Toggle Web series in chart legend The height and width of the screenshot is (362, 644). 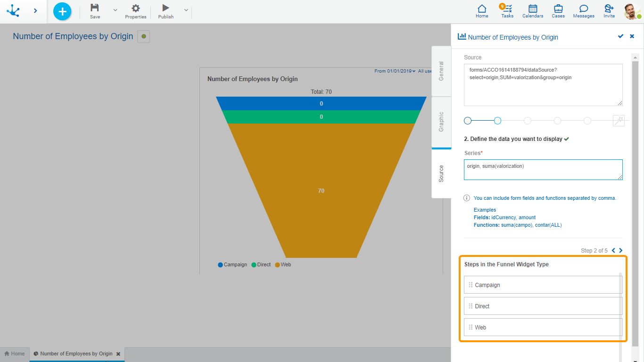pyautogui.click(x=283, y=265)
